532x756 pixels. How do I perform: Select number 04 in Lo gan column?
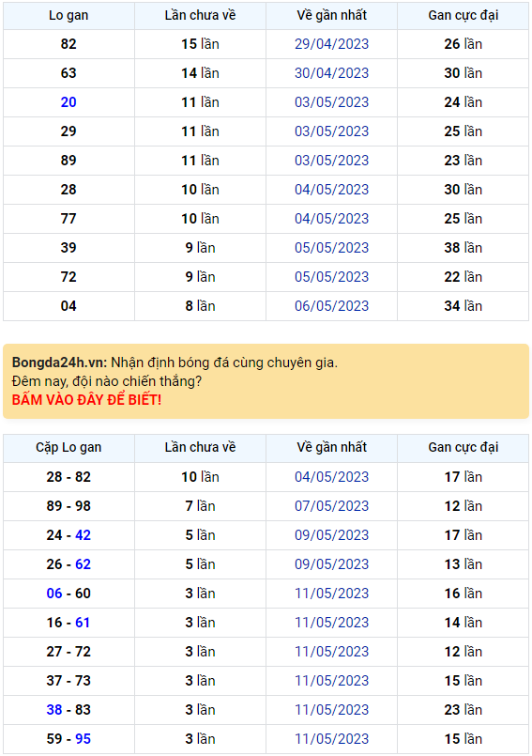click(x=68, y=305)
